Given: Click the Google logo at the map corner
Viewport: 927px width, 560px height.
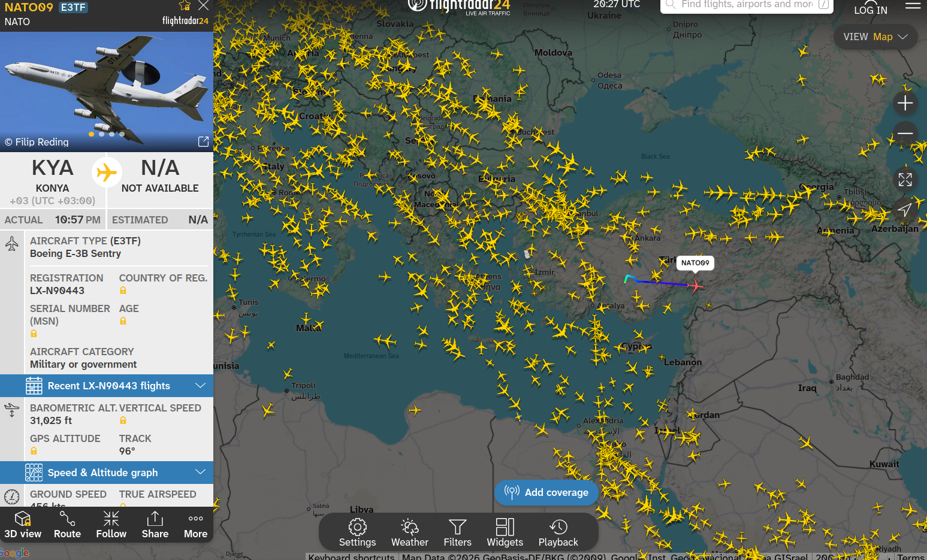Looking at the screenshot, I should (x=14, y=553).
